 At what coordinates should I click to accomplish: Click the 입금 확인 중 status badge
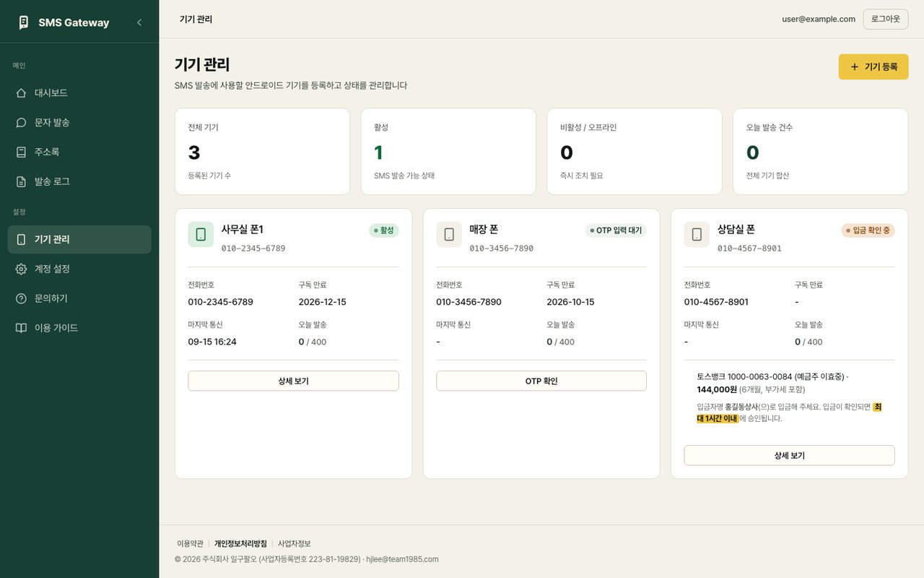point(868,230)
